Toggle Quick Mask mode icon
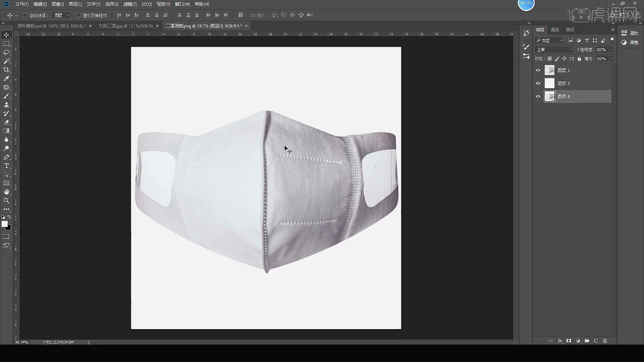The height and width of the screenshot is (362, 644). tap(6, 237)
